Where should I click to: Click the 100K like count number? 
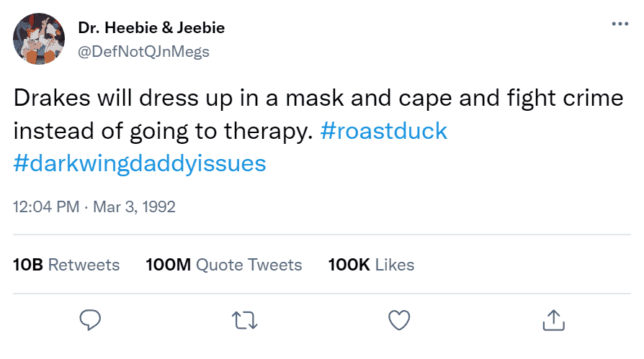[x=349, y=265]
